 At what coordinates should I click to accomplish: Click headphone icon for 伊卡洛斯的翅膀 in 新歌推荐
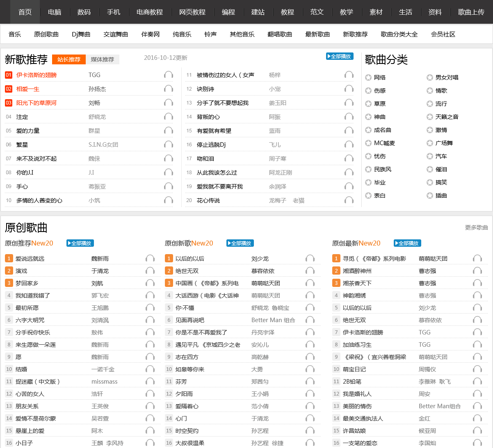tap(169, 75)
